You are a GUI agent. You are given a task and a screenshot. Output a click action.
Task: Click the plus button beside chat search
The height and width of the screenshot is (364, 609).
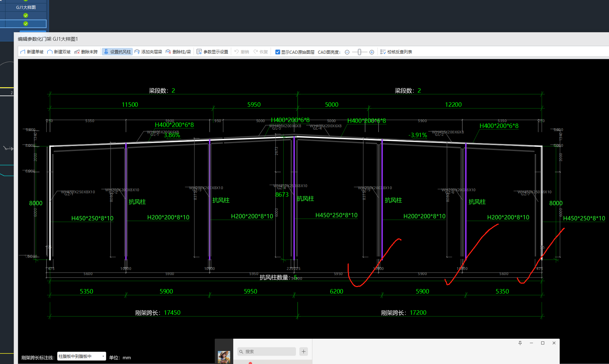point(303,352)
